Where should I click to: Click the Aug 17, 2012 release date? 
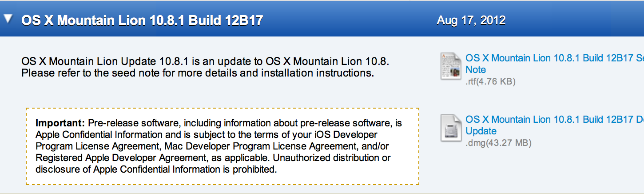(471, 20)
